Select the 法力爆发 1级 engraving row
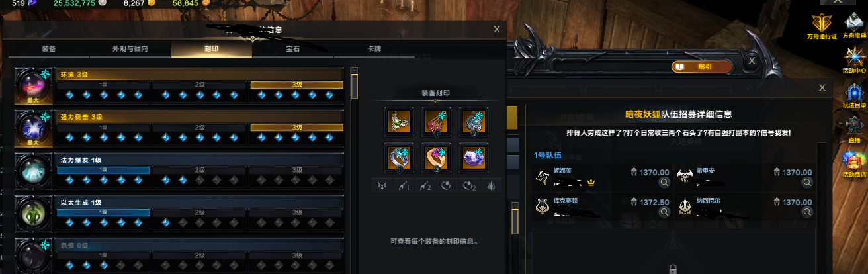This screenshot has height=274, width=868. 180,171
